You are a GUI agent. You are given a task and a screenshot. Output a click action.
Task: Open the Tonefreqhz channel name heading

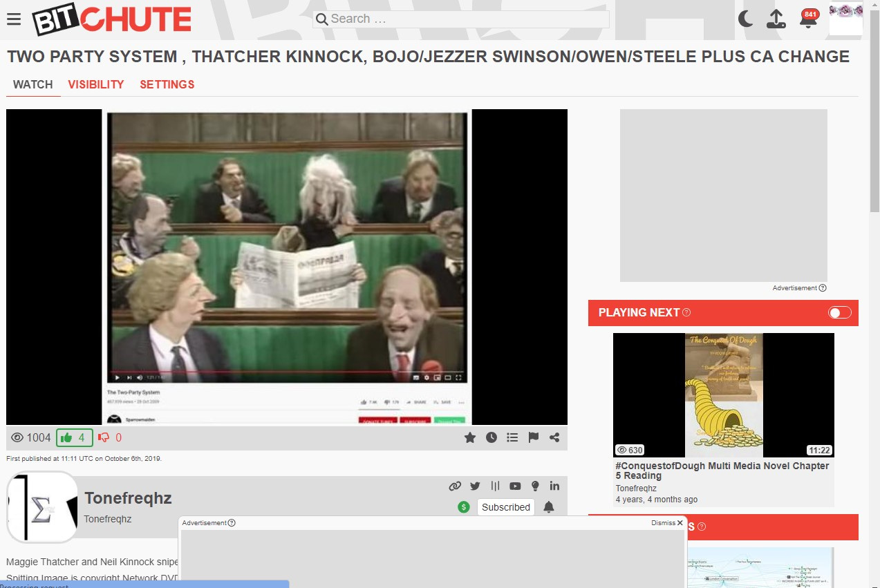(128, 498)
